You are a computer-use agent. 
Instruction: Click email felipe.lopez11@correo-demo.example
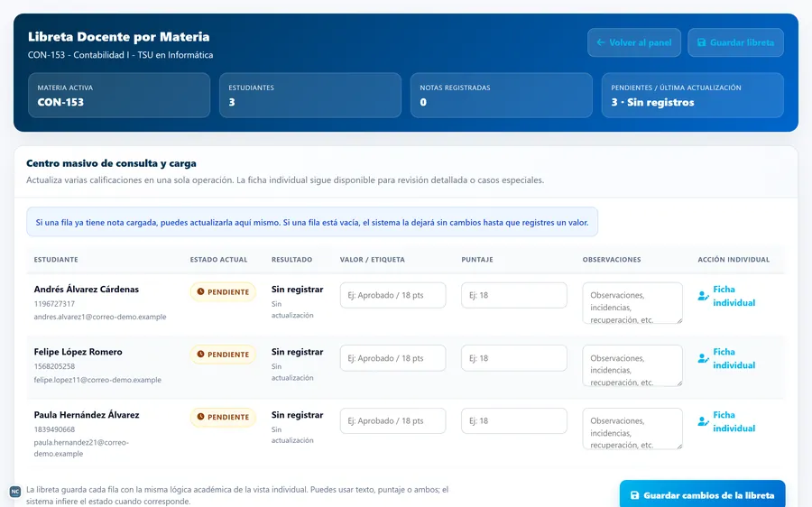tap(97, 380)
